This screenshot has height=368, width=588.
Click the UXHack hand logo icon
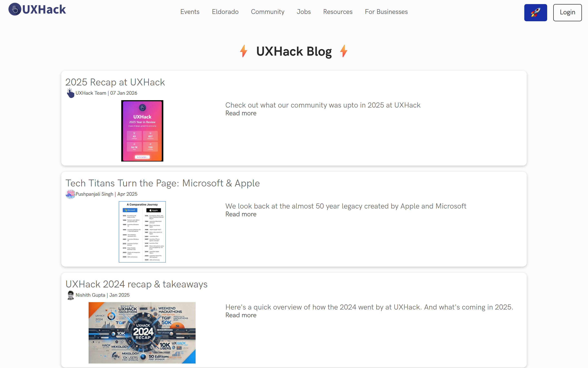coord(15,9)
